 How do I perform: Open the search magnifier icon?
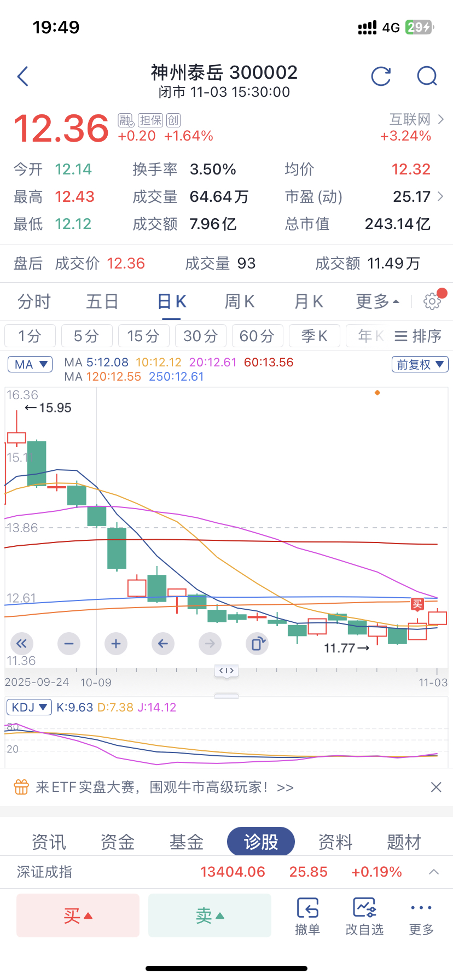tap(427, 77)
